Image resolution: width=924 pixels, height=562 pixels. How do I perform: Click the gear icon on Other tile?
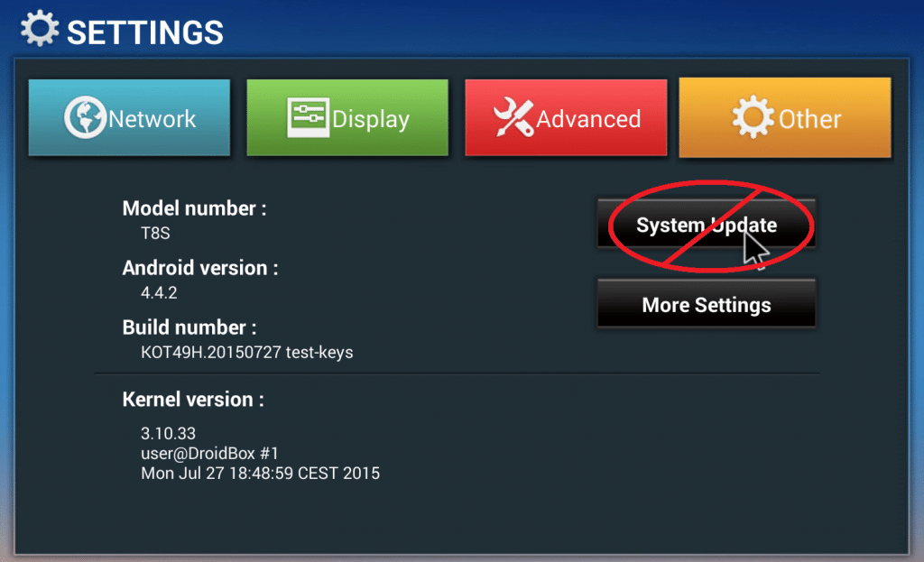click(753, 117)
